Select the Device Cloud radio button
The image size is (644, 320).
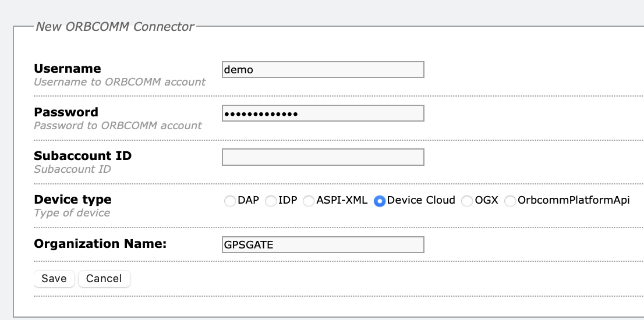tap(380, 201)
